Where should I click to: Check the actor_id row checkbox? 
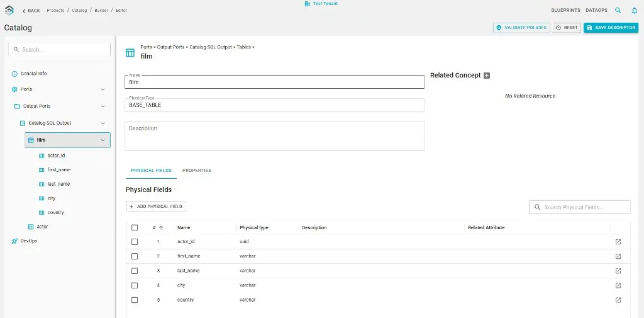click(135, 242)
